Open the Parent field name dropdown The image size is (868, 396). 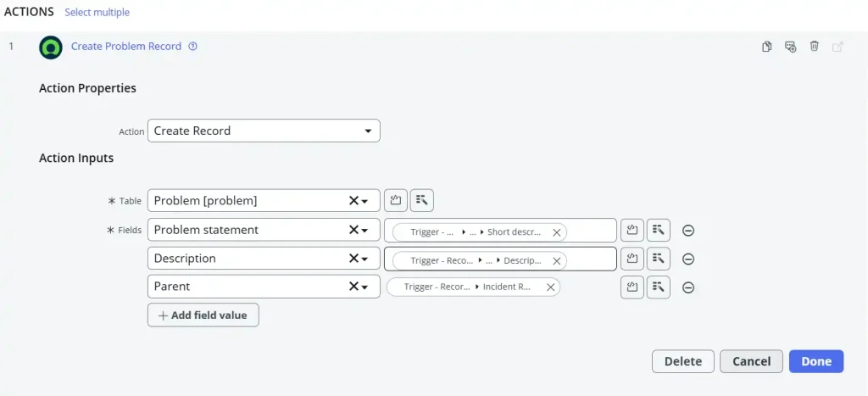pyautogui.click(x=365, y=287)
